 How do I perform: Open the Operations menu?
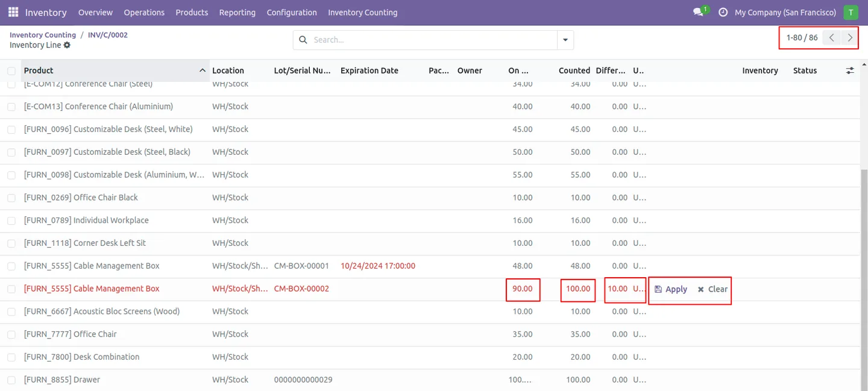coord(144,12)
